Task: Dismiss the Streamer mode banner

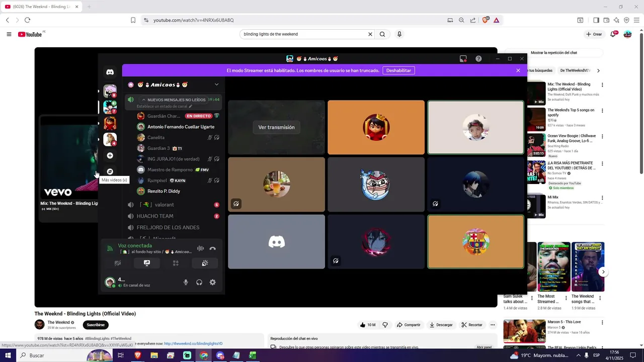Action: pyautogui.click(x=518, y=70)
